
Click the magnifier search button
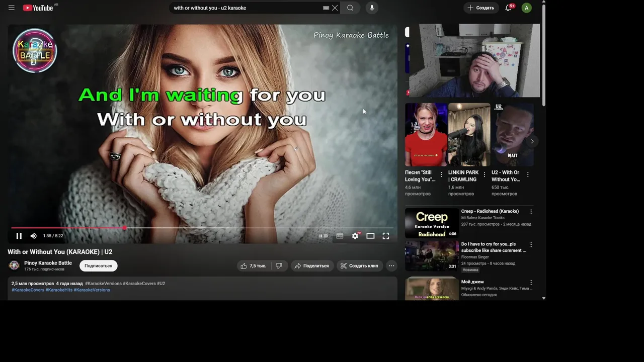pos(350,8)
